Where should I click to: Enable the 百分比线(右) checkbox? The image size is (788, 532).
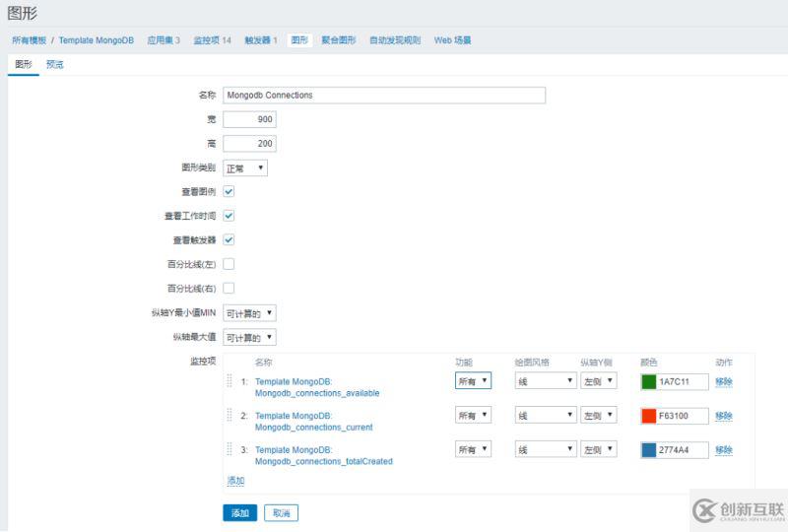tap(229, 288)
